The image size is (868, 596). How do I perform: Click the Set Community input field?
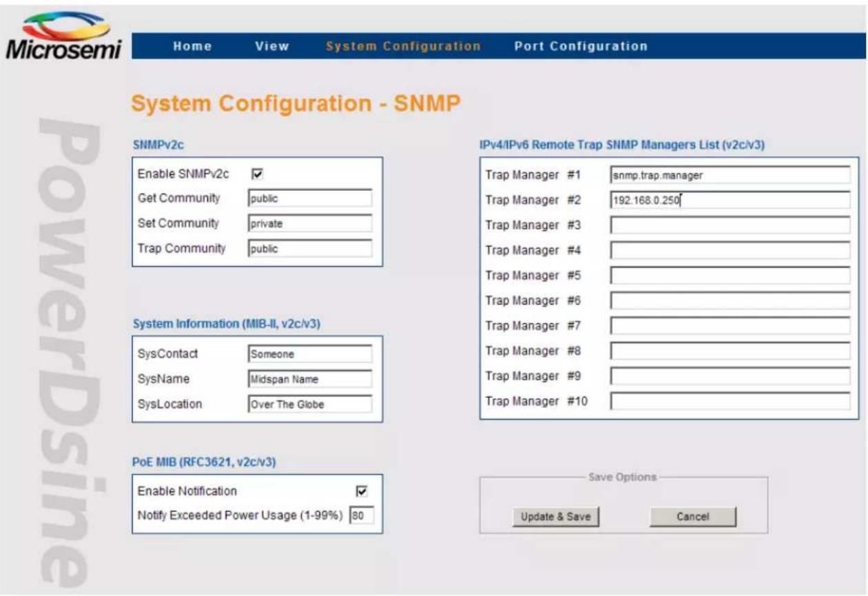pos(310,223)
